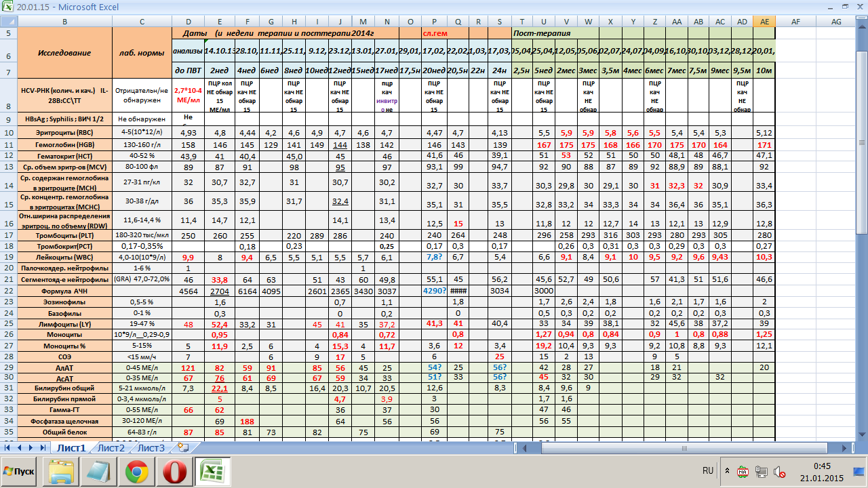Select the 'Тромбоциты (PLT)' row label

64,235
